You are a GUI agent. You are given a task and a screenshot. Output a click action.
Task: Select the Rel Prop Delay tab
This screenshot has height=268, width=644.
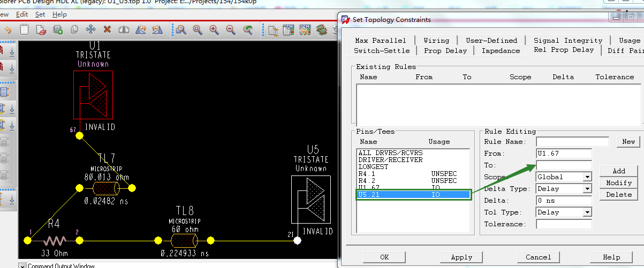click(564, 50)
